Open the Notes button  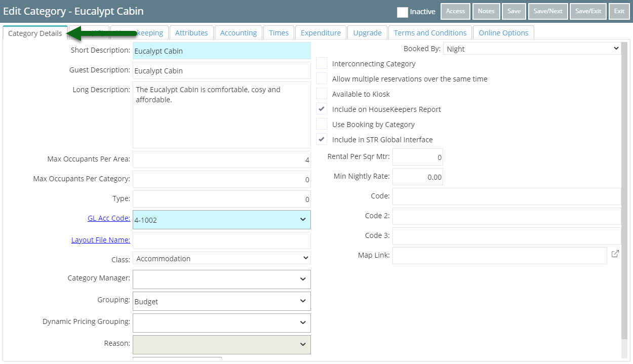tap(486, 11)
